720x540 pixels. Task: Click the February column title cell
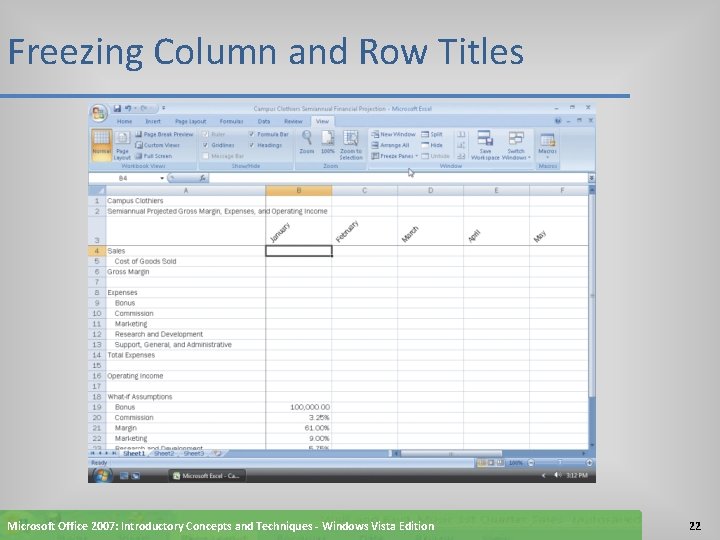coord(365,231)
